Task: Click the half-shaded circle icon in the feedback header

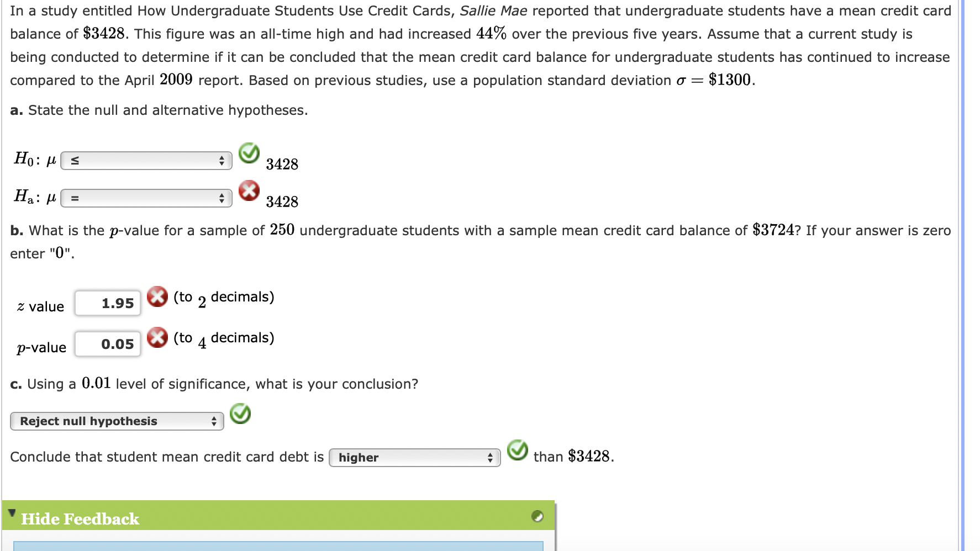Action: [538, 518]
